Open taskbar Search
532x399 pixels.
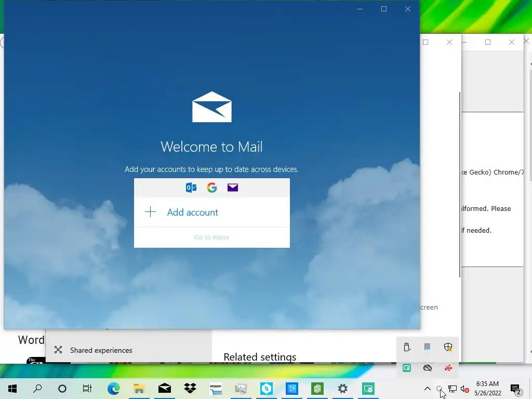(37, 389)
